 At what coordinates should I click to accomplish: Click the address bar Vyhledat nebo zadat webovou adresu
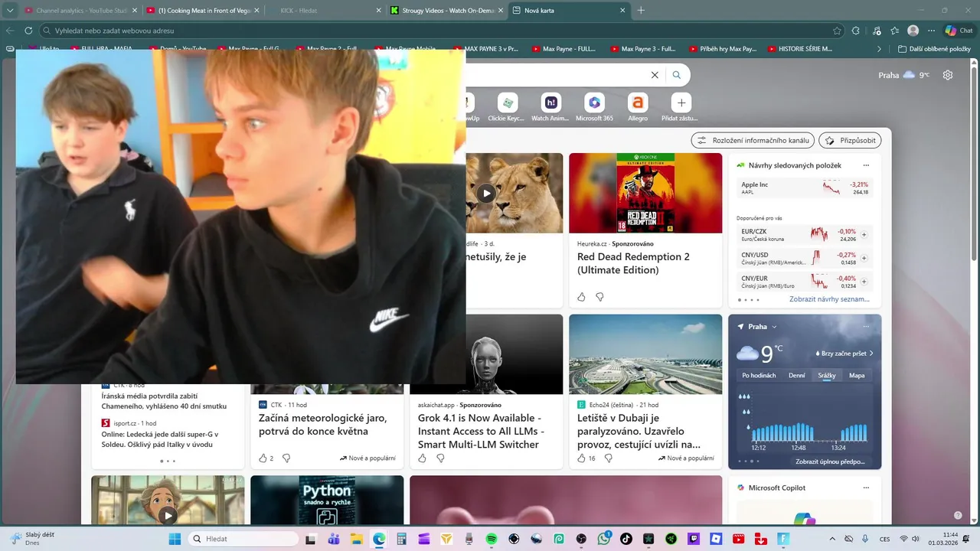(x=436, y=31)
